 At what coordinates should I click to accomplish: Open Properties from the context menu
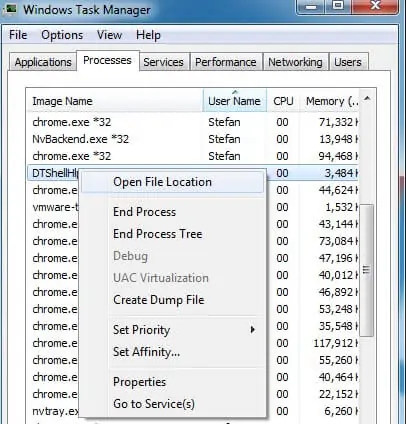coord(139,382)
